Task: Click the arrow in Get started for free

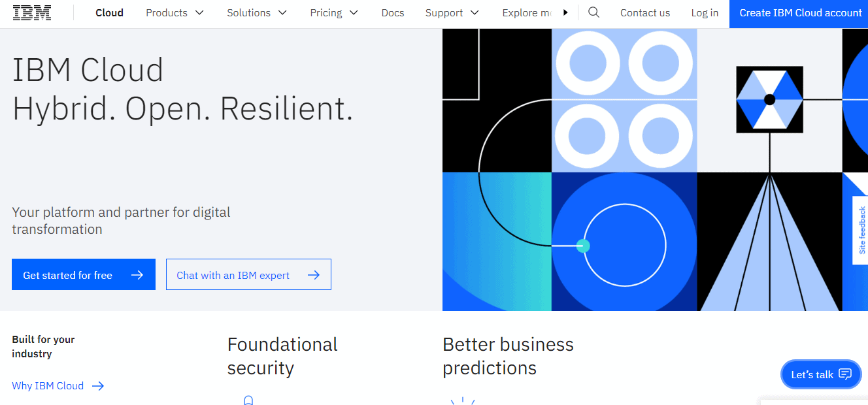Action: click(x=137, y=275)
